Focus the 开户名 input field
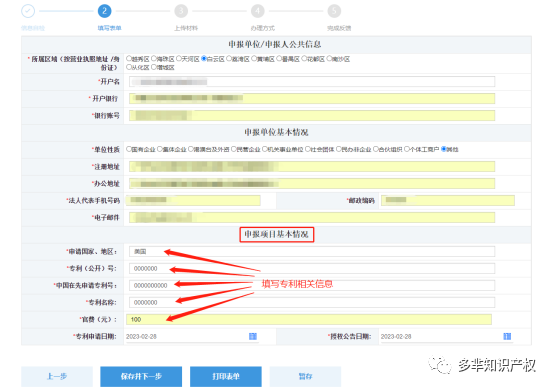The height and width of the screenshot is (390, 553). [312, 82]
